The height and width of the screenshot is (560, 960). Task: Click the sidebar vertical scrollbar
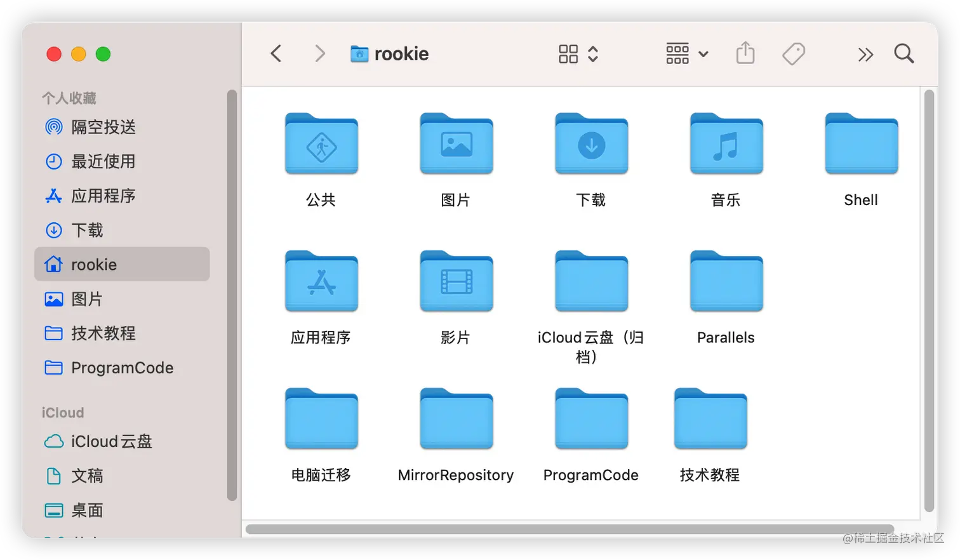coord(232,295)
